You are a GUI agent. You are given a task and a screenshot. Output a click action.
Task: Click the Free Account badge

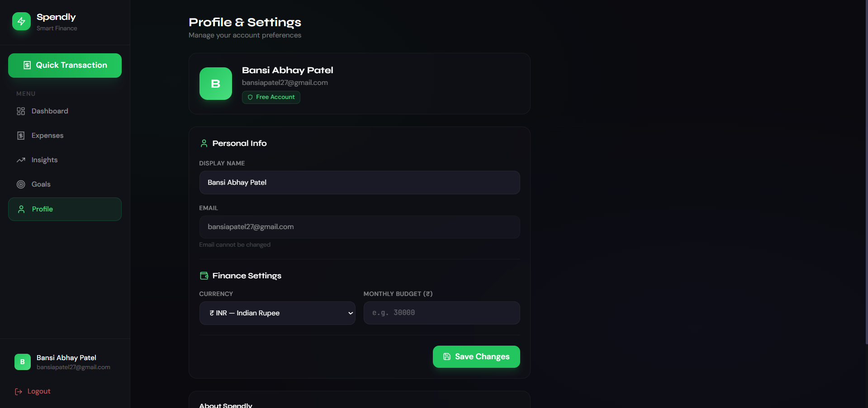[271, 97]
